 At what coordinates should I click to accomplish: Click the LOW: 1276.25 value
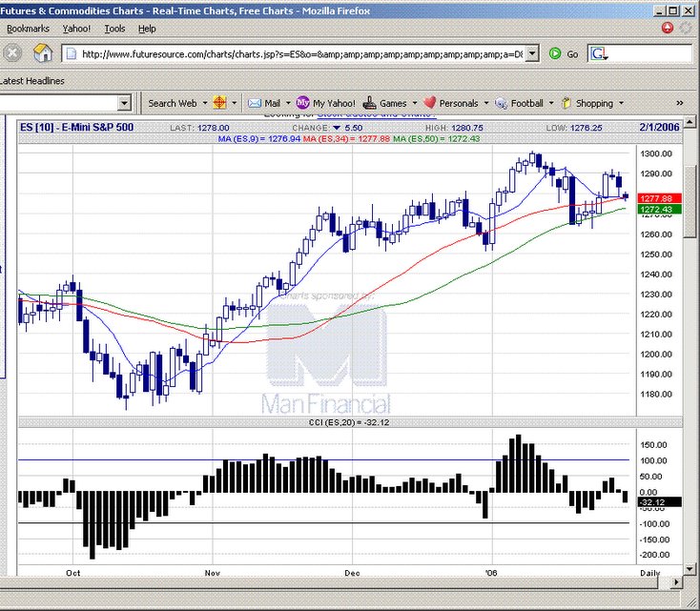click(x=574, y=128)
